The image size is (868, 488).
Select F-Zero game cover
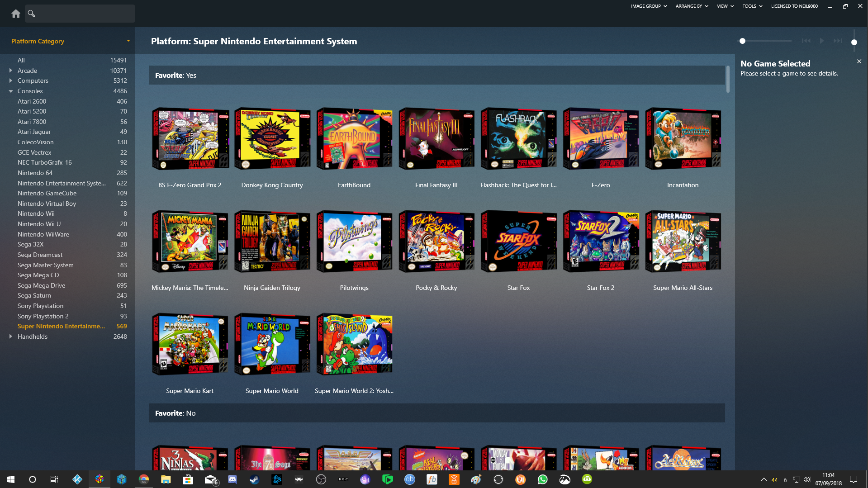pos(601,139)
